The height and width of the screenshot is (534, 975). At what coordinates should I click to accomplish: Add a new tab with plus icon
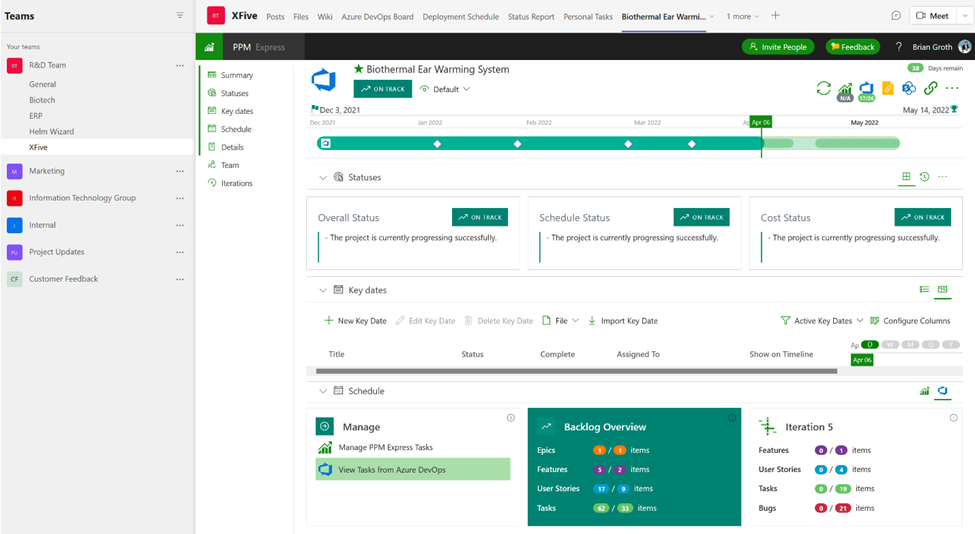click(x=775, y=16)
